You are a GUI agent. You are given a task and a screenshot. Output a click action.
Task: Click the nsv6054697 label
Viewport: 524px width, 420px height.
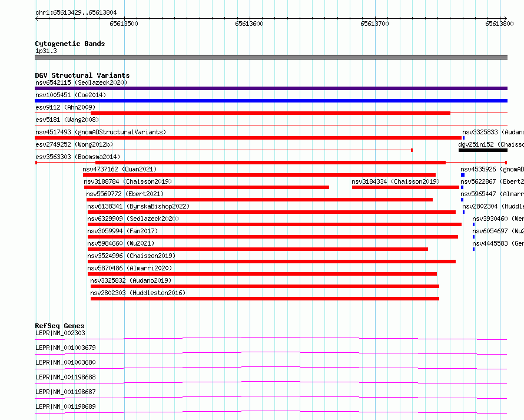[498, 231]
